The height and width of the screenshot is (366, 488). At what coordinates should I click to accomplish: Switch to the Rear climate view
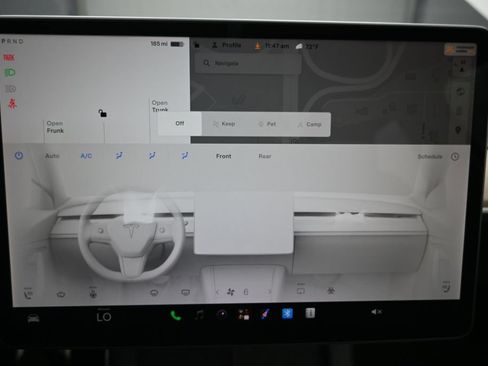265,156
